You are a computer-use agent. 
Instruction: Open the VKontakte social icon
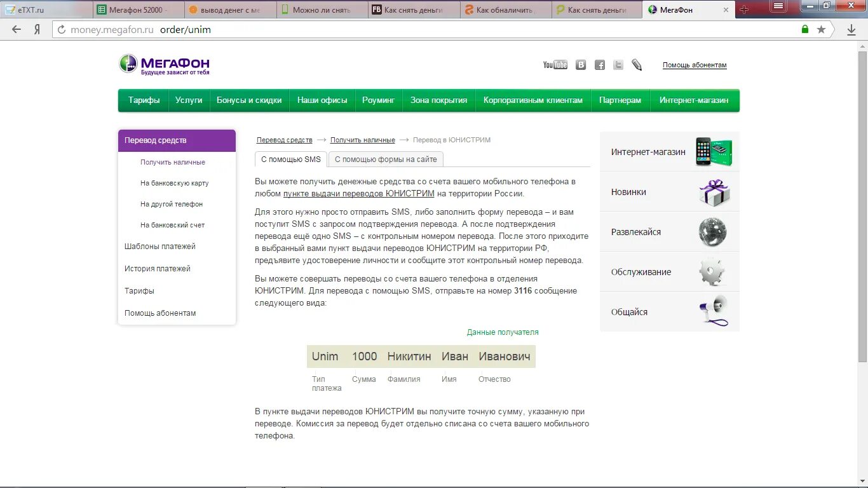pos(581,65)
